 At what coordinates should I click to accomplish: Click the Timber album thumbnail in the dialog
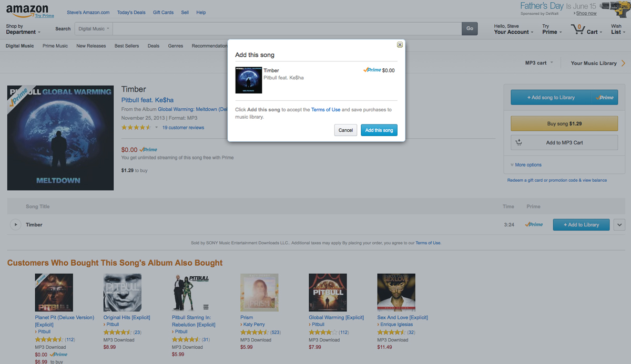pos(249,80)
